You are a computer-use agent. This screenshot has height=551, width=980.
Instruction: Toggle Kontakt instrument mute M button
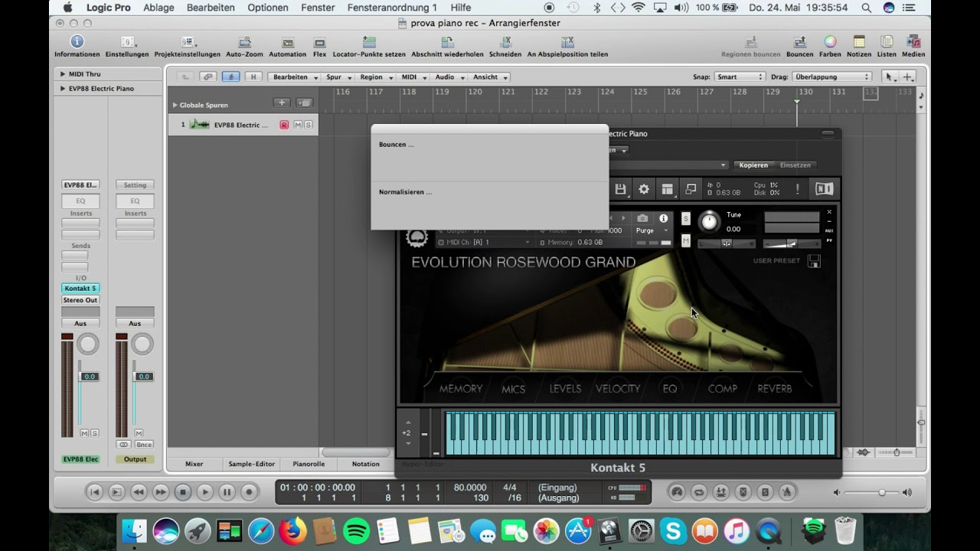(x=686, y=241)
